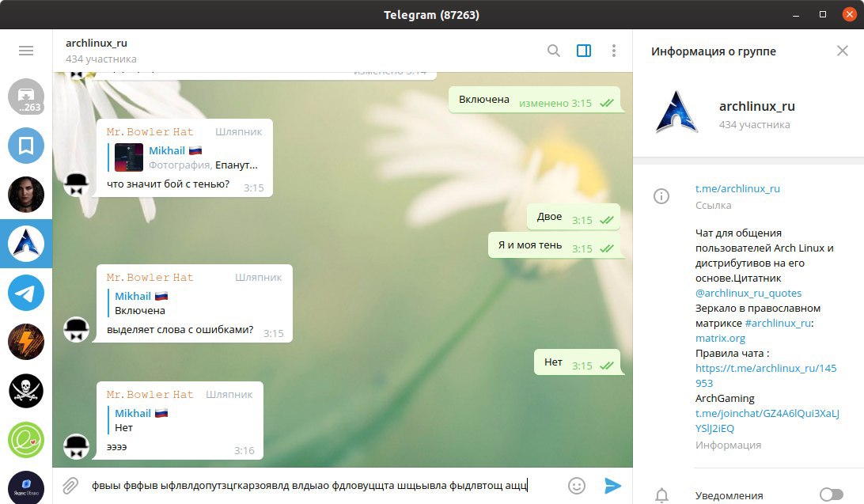Open chat with green circle logo avatar
The width and height of the screenshot is (864, 504).
[x=26, y=440]
